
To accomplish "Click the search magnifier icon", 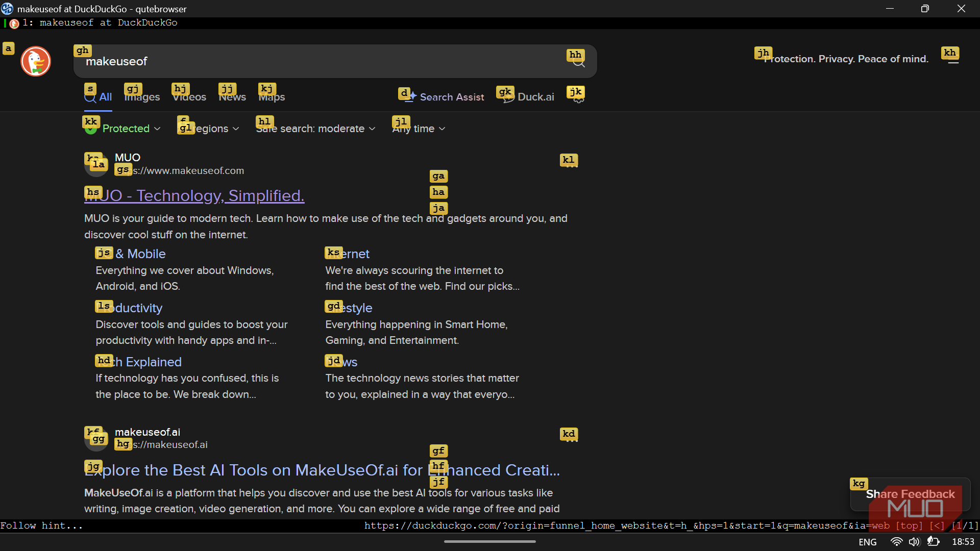I will [578, 62].
